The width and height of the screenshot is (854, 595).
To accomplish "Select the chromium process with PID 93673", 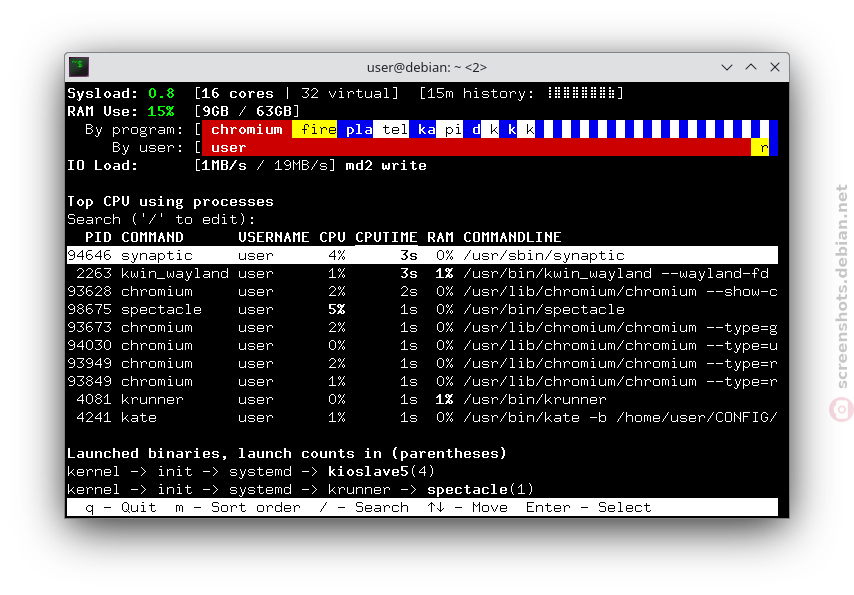I will tap(422, 327).
